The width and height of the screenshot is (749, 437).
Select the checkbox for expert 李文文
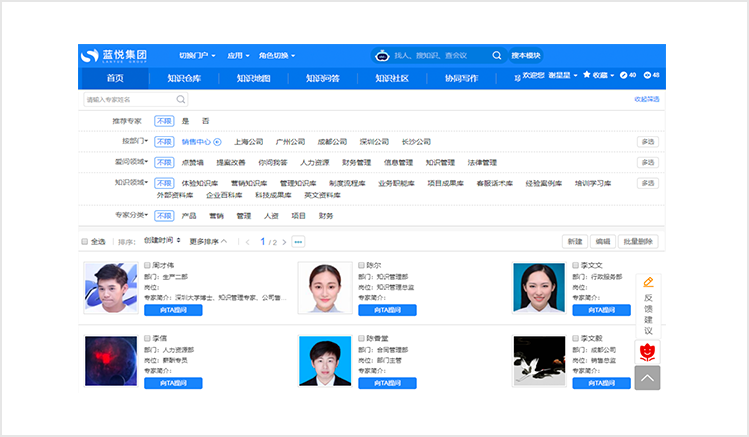click(x=575, y=265)
